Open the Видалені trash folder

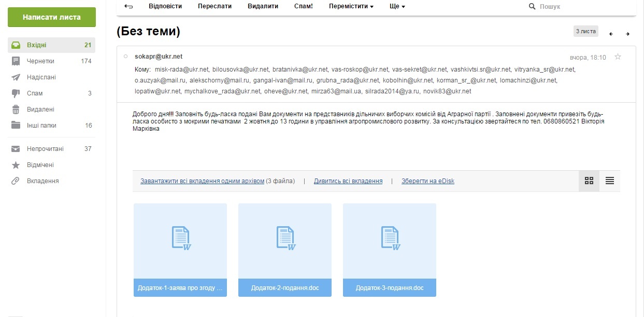point(40,109)
